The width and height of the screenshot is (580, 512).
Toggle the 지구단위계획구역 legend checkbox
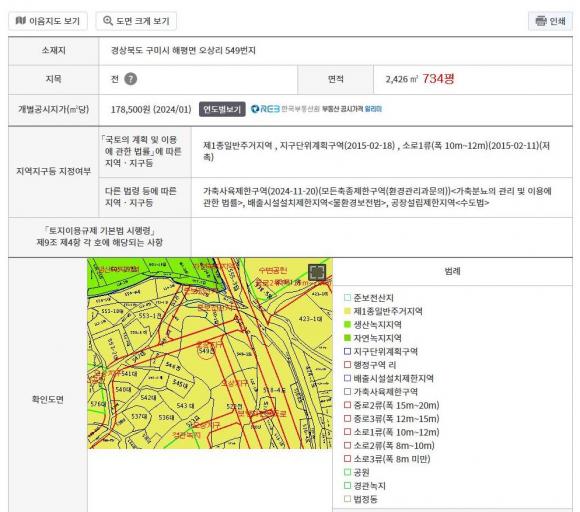click(347, 351)
